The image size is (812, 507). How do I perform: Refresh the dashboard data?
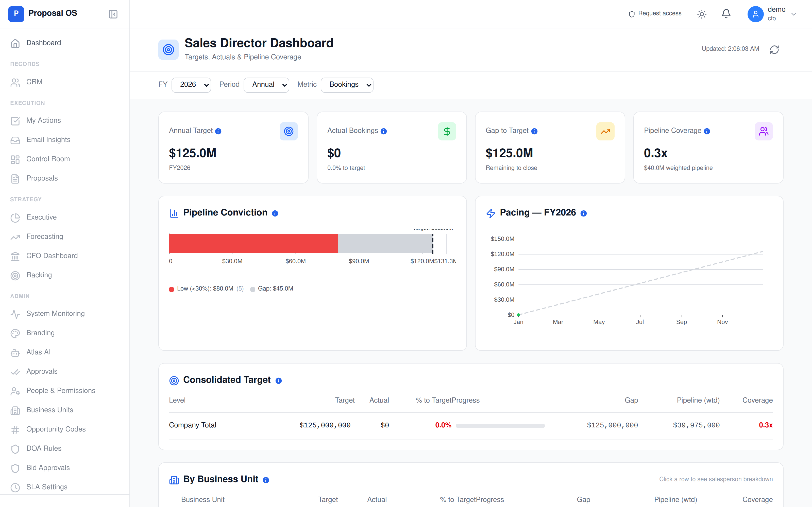click(774, 49)
